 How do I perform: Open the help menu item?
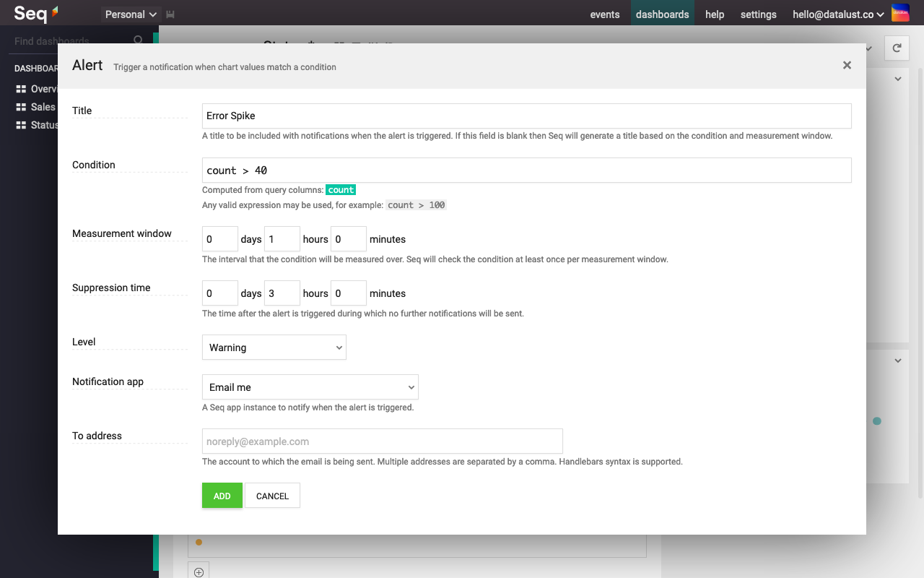[715, 14]
